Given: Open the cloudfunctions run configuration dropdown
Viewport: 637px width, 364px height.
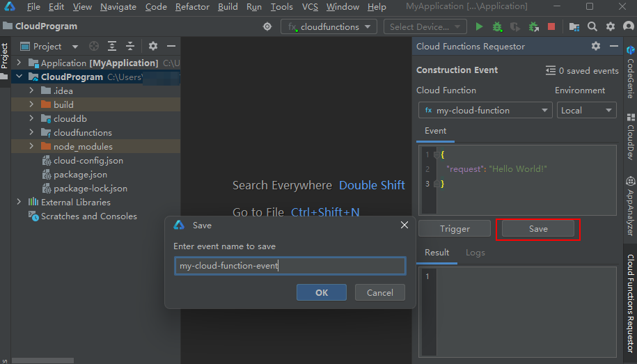Looking at the screenshot, I should coord(329,26).
